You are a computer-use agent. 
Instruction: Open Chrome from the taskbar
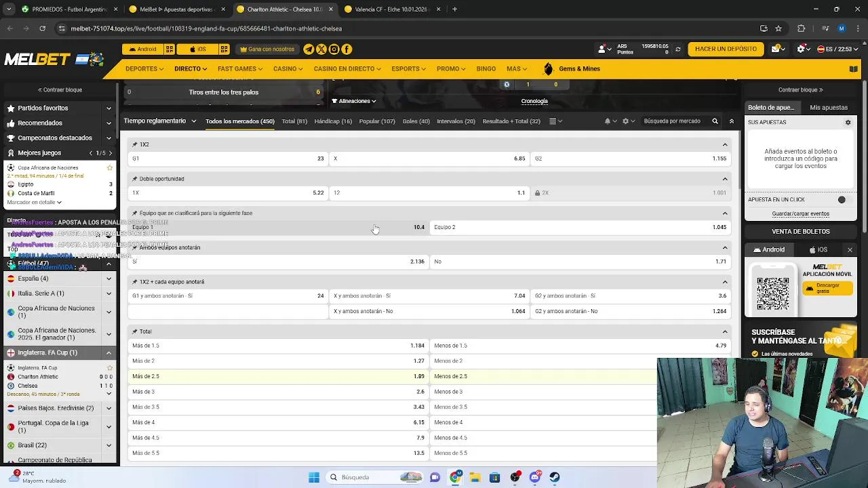point(456,477)
